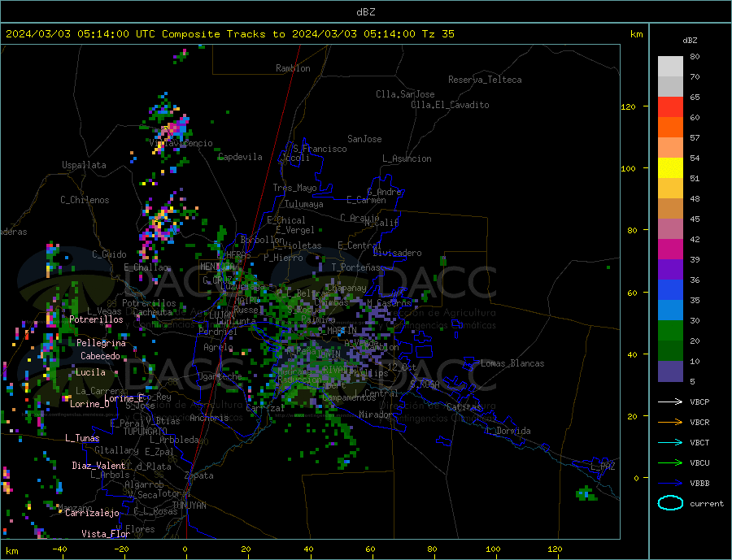Click the Reserva_Telteca label
Viewport: 732px width, 560px height.
(485, 80)
